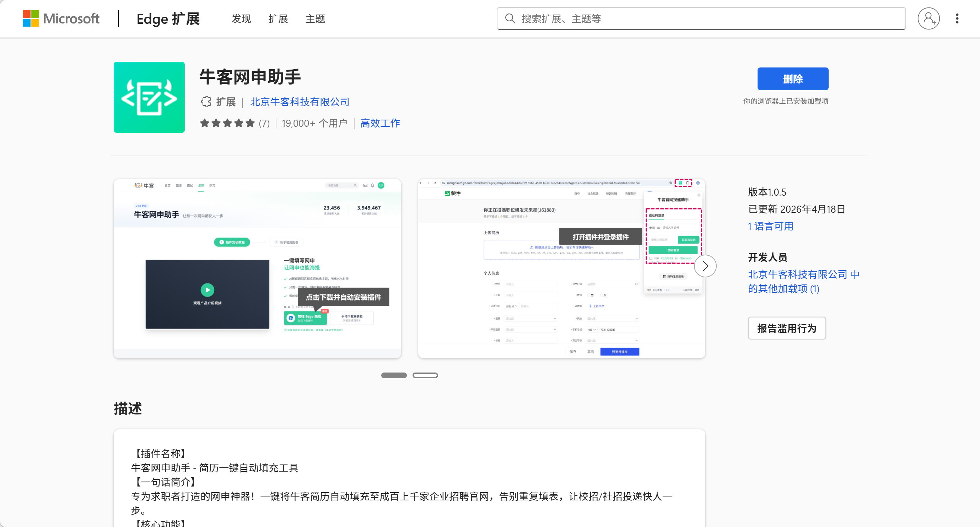
Task: Click the 【插件名称】 line
Action: (160, 453)
